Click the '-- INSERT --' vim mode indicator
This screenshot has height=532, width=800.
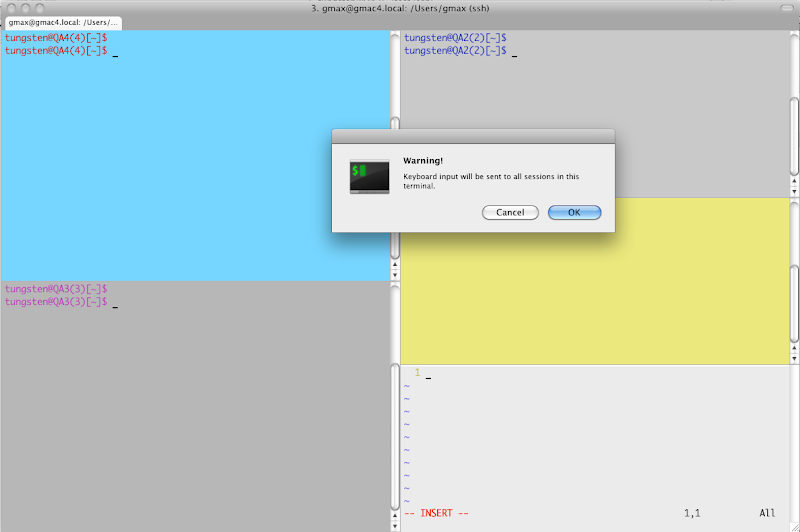click(x=436, y=513)
